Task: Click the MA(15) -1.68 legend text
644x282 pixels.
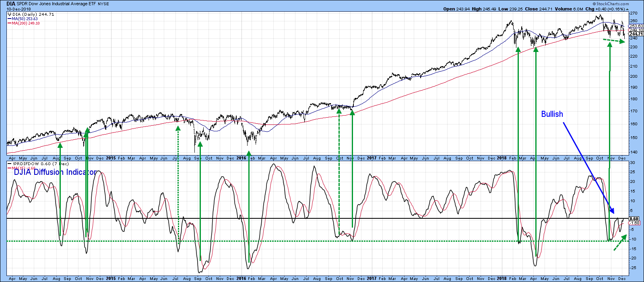Action: 24,168
